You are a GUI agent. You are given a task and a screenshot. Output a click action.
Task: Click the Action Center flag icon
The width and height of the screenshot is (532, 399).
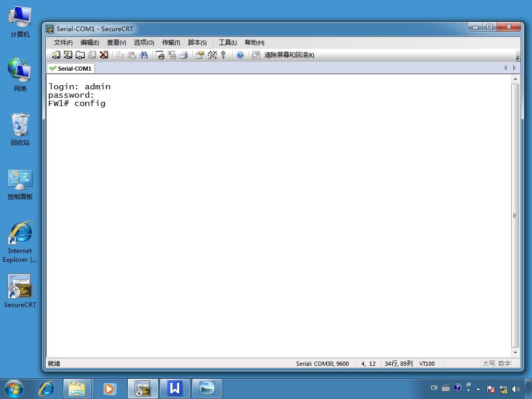click(490, 389)
